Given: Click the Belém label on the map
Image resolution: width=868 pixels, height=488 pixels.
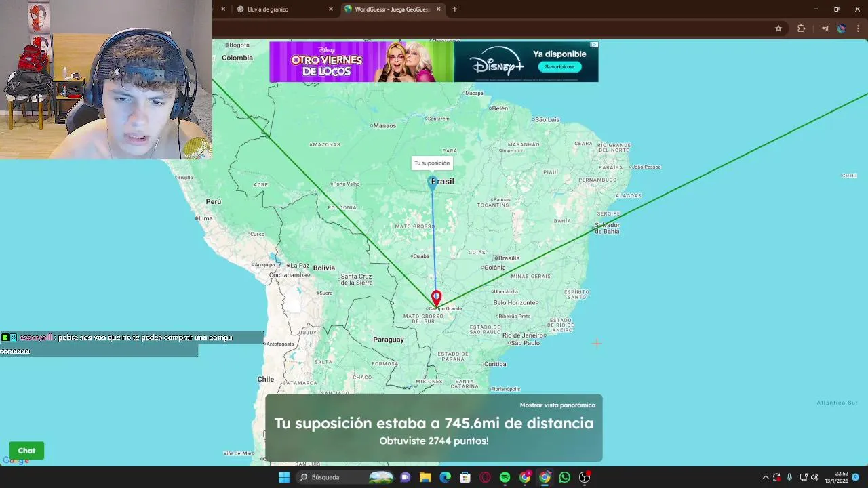Looking at the screenshot, I should (500, 108).
